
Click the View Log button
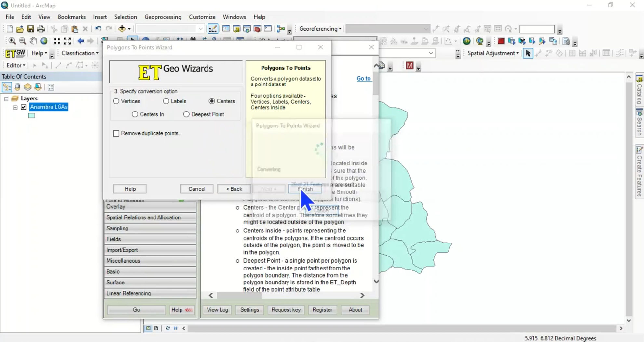tap(217, 310)
